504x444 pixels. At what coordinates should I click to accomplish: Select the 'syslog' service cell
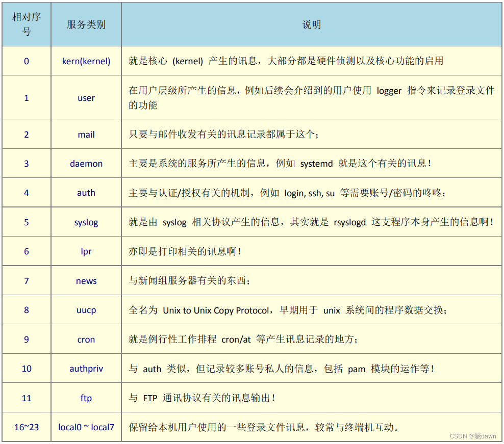click(86, 222)
